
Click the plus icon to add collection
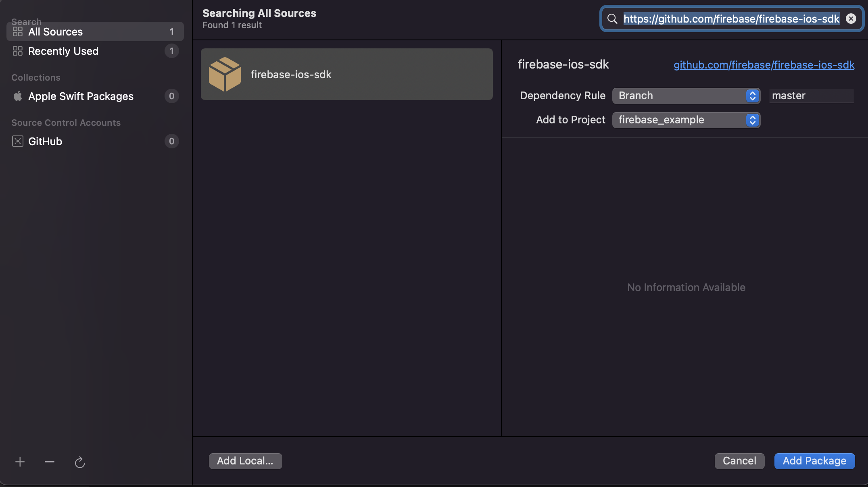[20, 462]
